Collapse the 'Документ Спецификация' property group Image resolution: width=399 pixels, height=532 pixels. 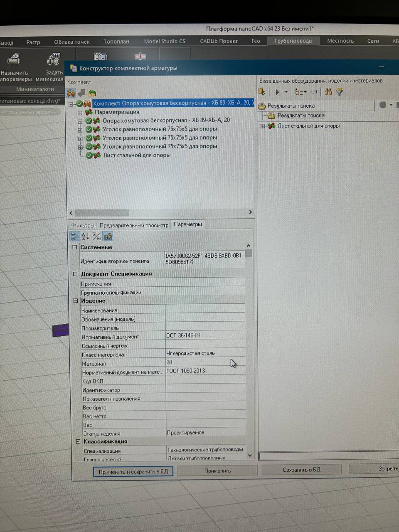75,274
